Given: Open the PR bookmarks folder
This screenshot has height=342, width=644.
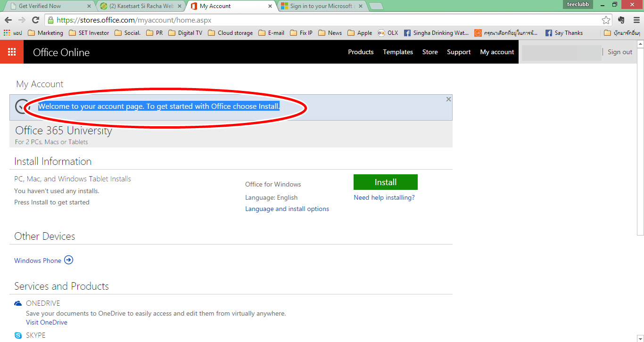Looking at the screenshot, I should pyautogui.click(x=155, y=33).
